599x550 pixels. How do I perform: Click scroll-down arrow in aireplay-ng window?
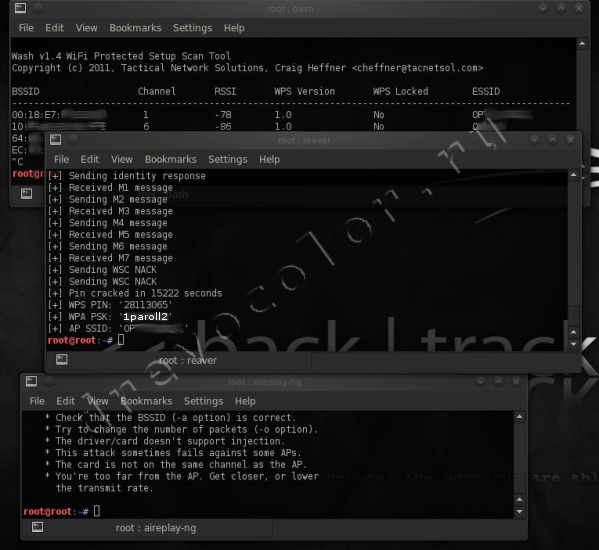point(520,511)
